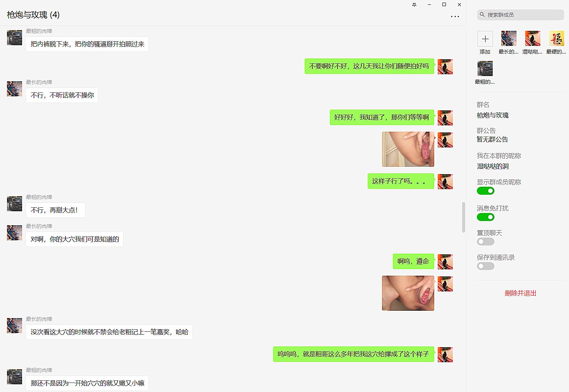This screenshot has height=392, width=569.
Task: Edit group name 枪炮与玫瑰 in side panel
Action: 493,115
